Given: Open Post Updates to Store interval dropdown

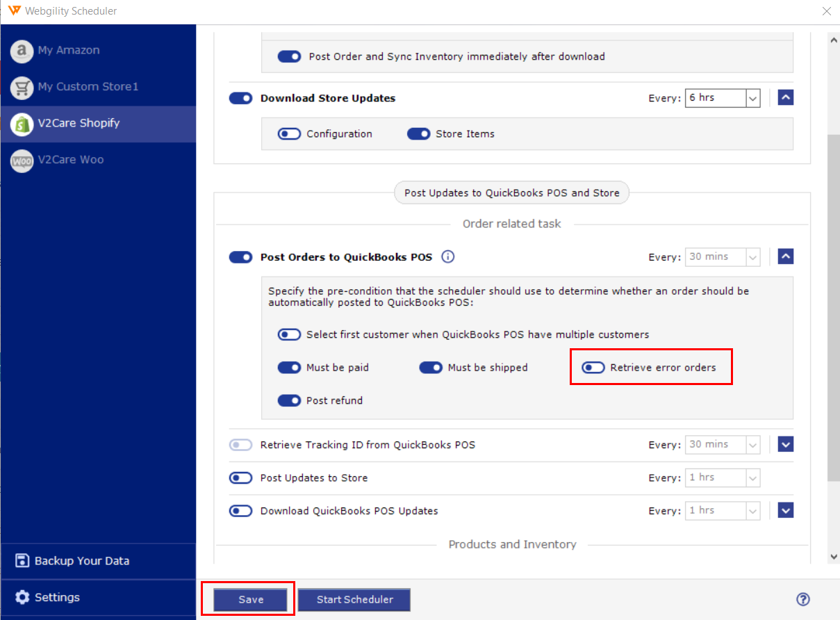Looking at the screenshot, I should tap(723, 478).
